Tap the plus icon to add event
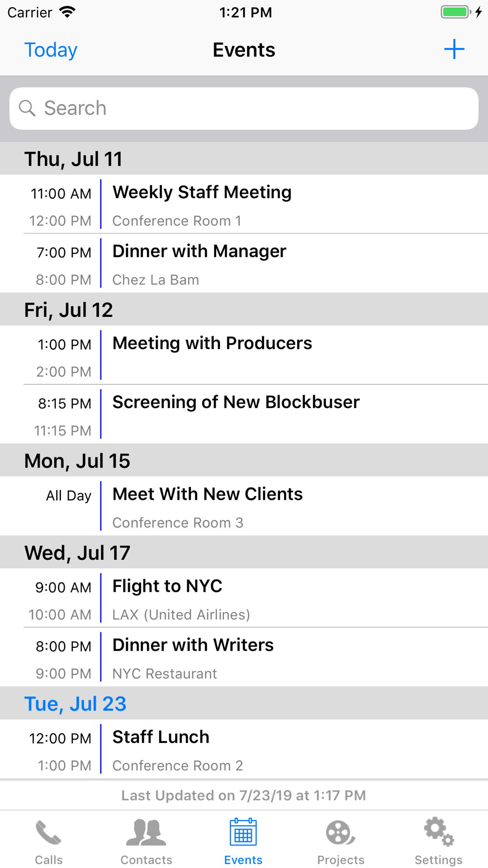This screenshot has width=488, height=868. [454, 49]
